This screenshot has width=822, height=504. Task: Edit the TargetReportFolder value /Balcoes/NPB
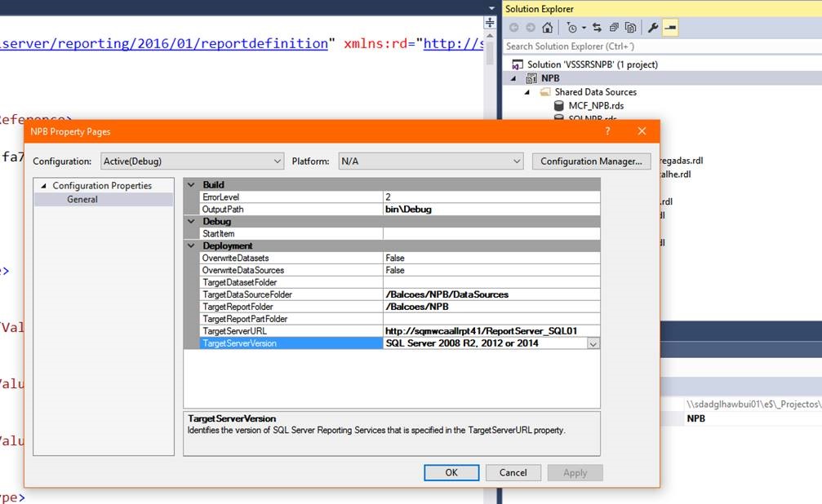click(x=491, y=307)
